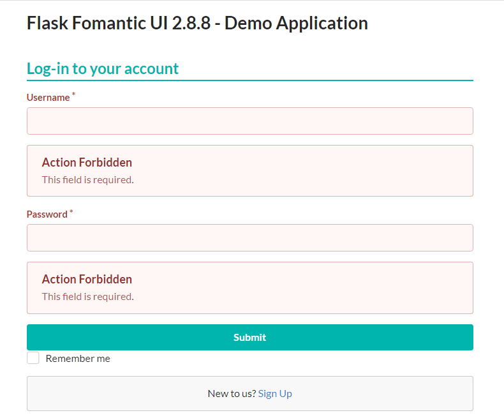Tick the Remember me checkbox

[x=33, y=358]
